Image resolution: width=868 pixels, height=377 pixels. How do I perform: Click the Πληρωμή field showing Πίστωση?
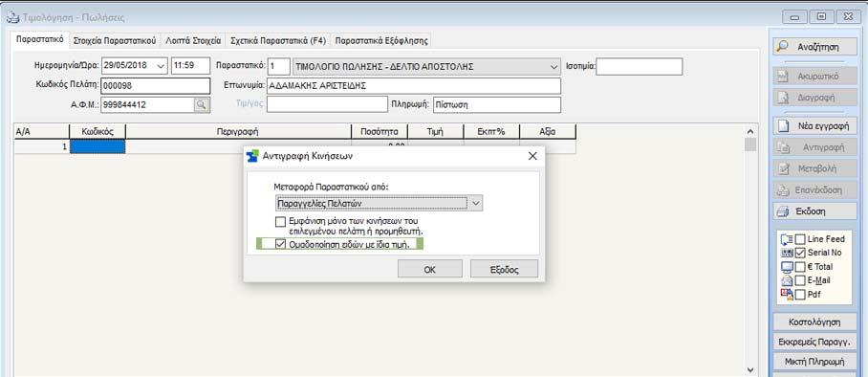(x=496, y=104)
